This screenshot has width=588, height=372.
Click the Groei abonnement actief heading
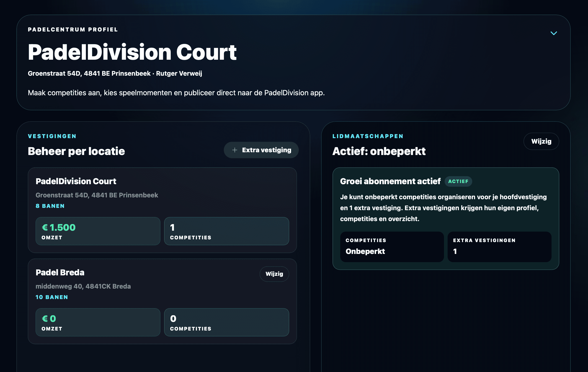(x=390, y=181)
